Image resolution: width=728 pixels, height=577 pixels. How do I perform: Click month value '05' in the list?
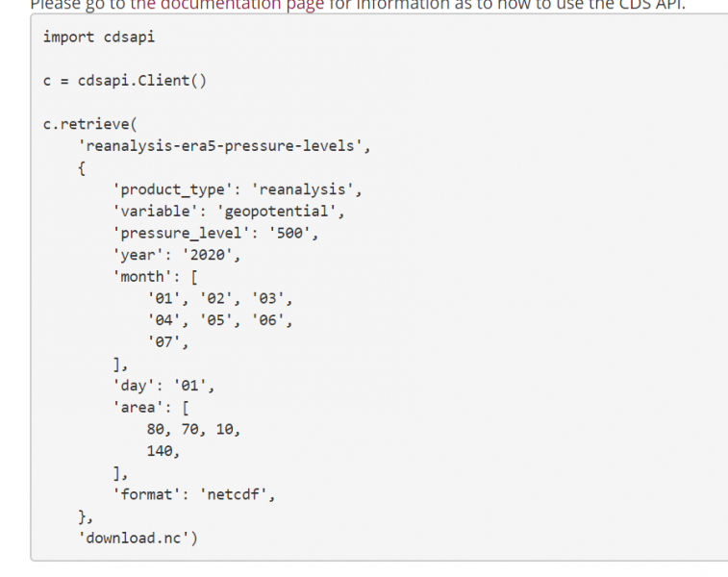[x=220, y=320]
